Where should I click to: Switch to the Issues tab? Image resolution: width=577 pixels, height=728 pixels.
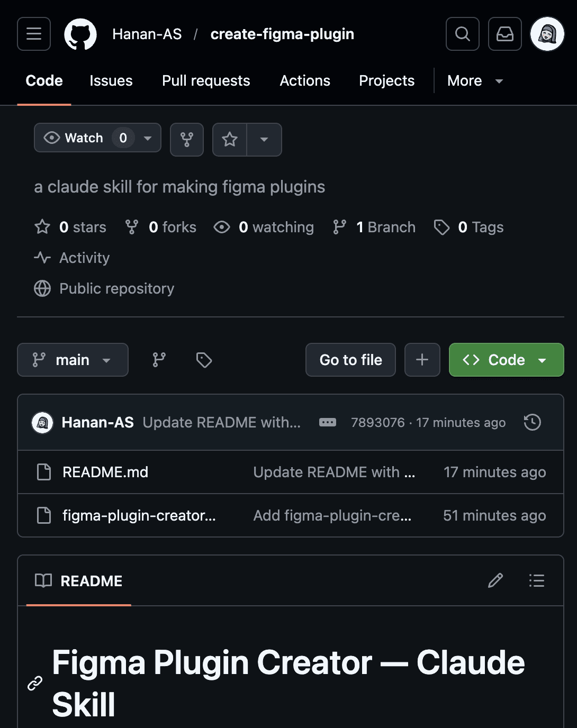pyautogui.click(x=111, y=81)
